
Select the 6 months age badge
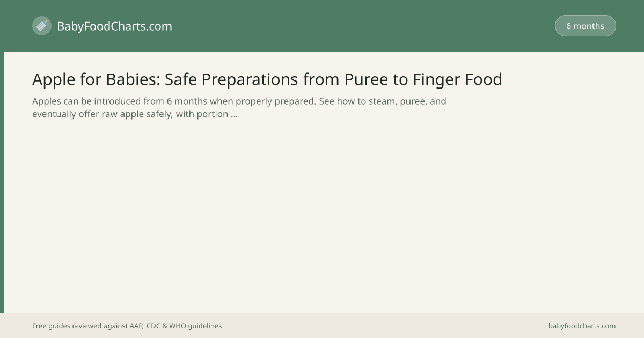(585, 26)
